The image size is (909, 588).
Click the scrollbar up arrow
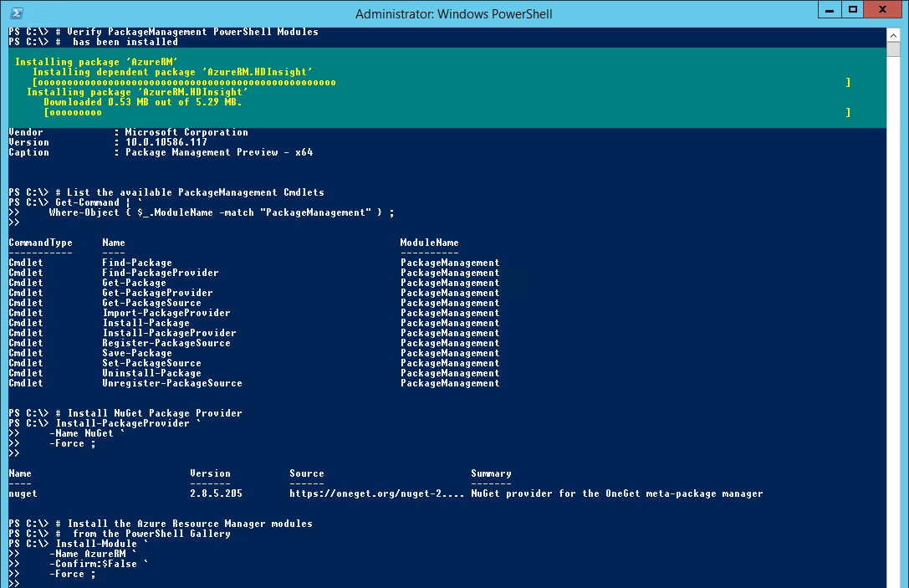click(893, 35)
